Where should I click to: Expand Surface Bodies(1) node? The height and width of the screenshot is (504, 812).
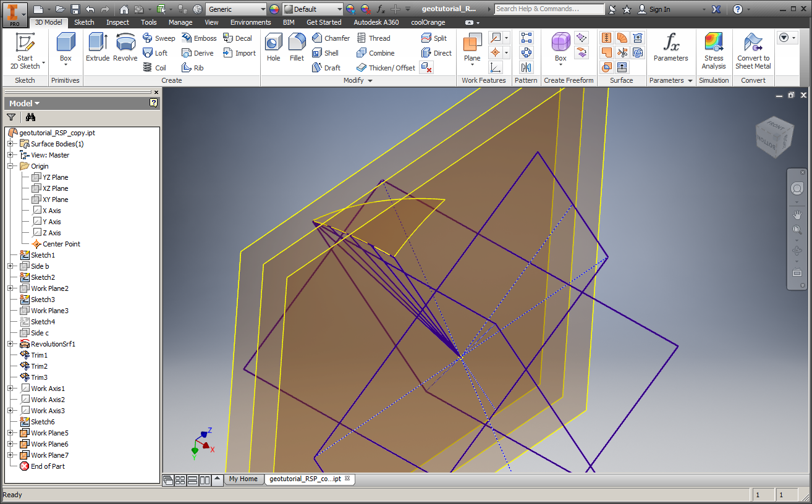(x=11, y=144)
